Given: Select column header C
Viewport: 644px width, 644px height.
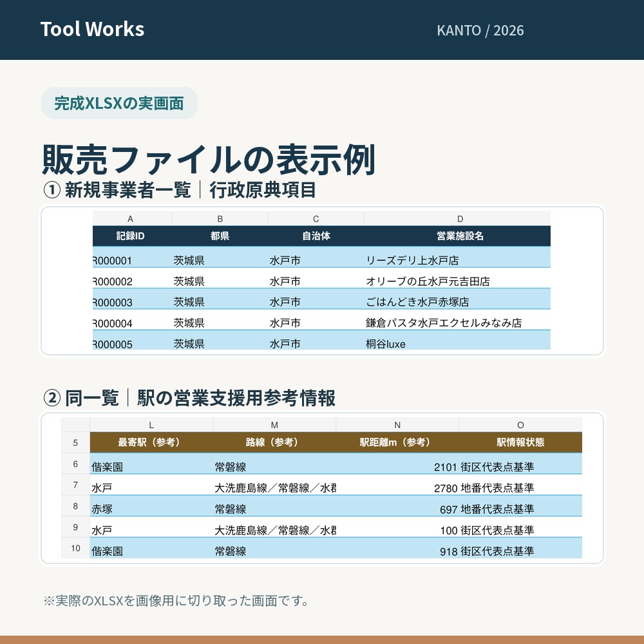Looking at the screenshot, I should (x=316, y=219).
